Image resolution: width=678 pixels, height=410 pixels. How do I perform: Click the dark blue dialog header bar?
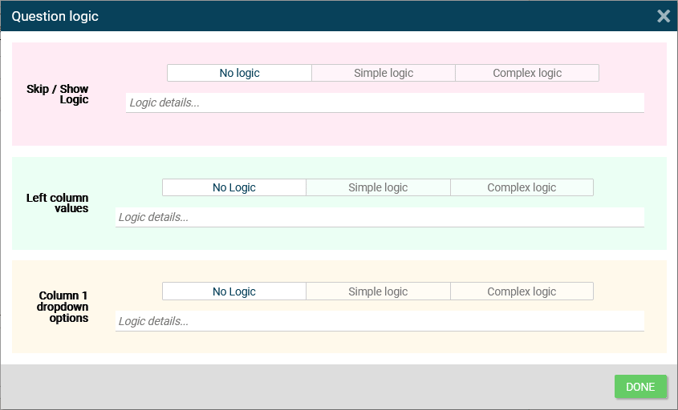pyautogui.click(x=350, y=16)
